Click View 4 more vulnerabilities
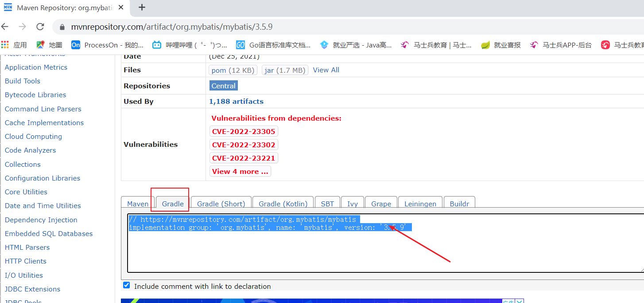 click(x=240, y=171)
